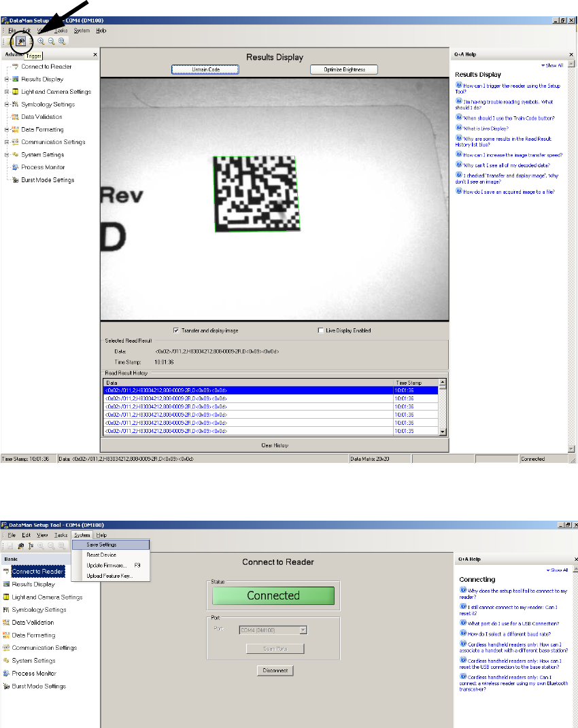Screen dimensions: 578x728
Task: Select the highlighted Connect to Reader item in Basic list
Action: click(37, 572)
